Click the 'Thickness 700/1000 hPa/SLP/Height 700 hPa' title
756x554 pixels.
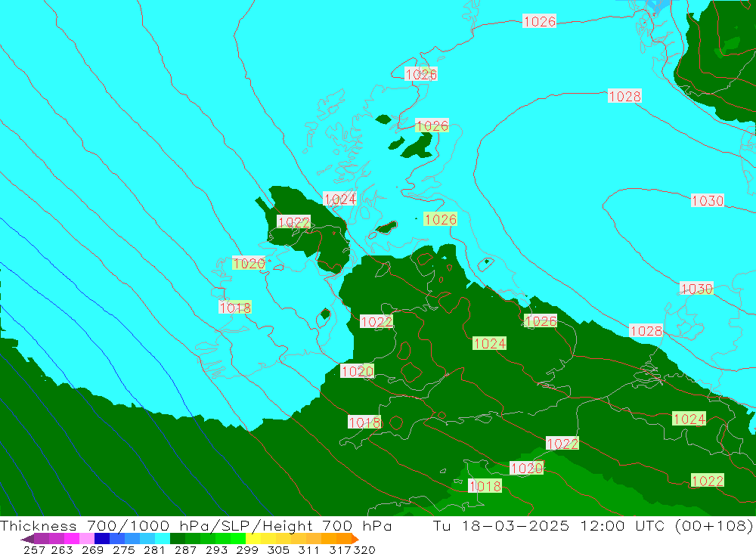point(196,525)
